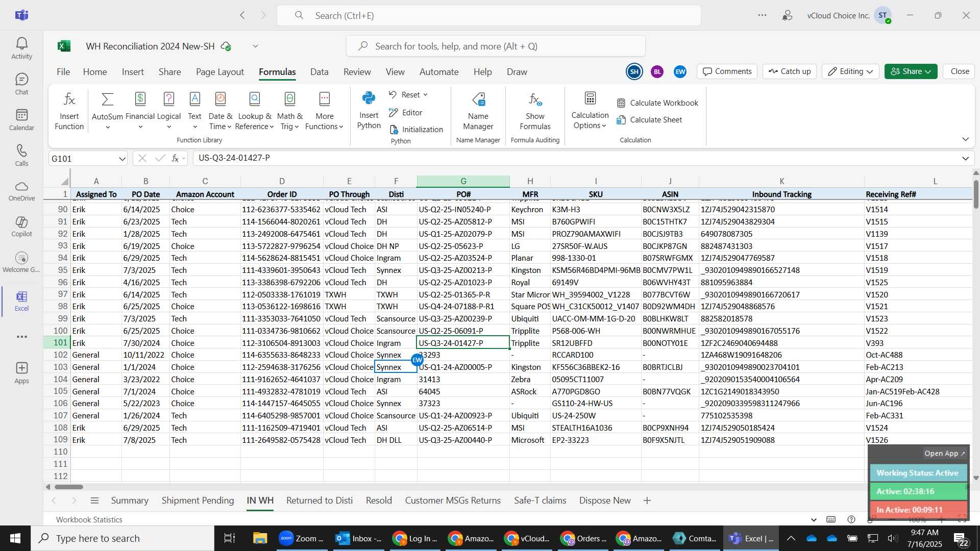Open the Name Manager
980x551 pixels.
[478, 111]
